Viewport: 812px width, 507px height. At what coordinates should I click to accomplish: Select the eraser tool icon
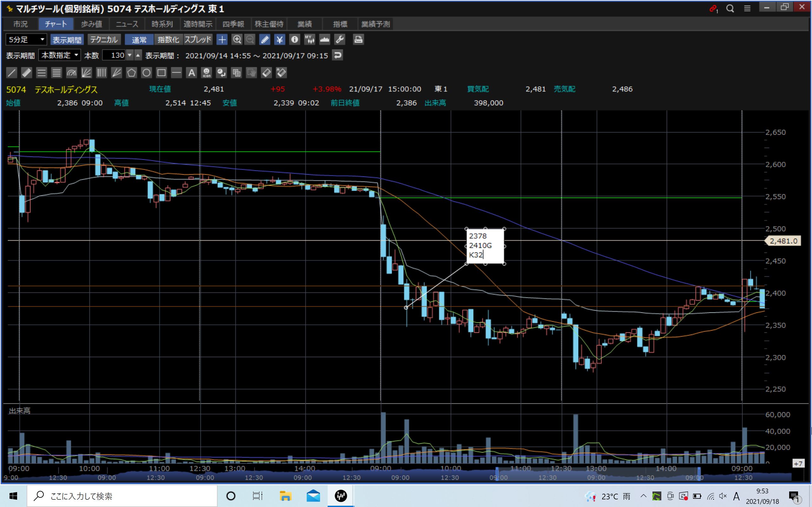266,73
